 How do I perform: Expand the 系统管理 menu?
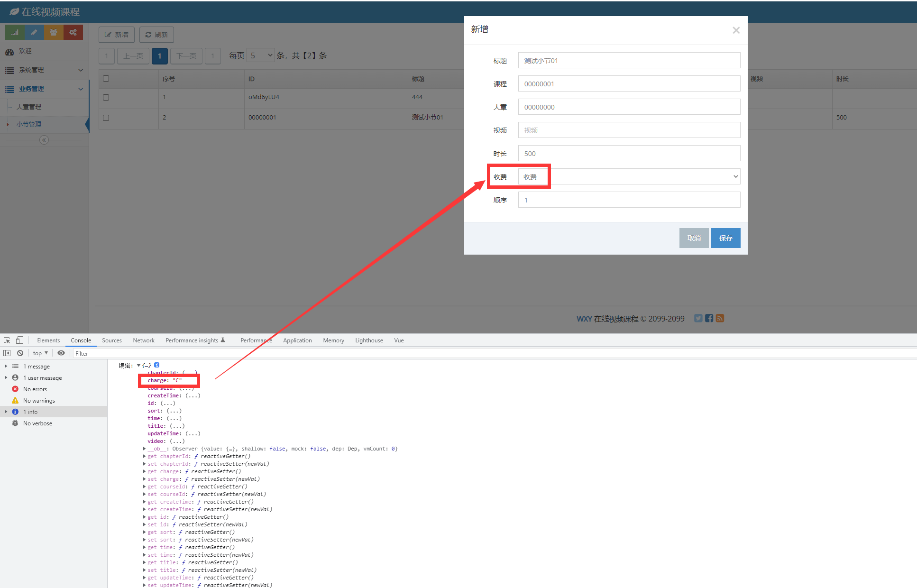click(44, 70)
